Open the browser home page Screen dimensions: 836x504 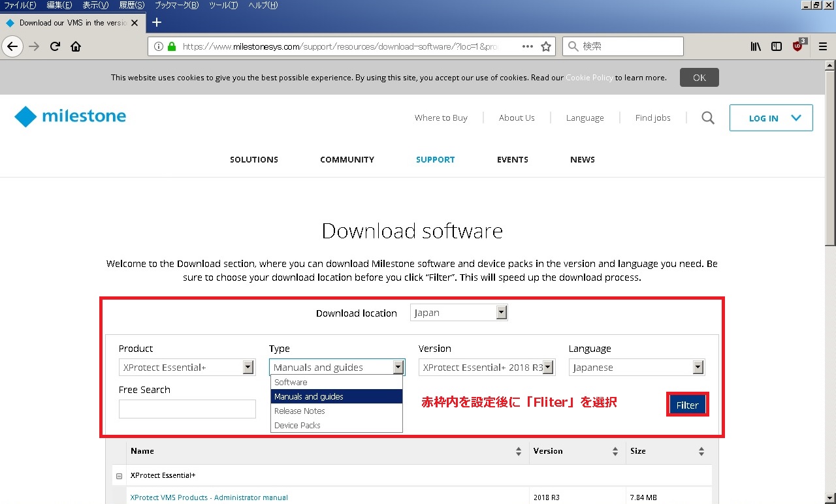[76, 46]
